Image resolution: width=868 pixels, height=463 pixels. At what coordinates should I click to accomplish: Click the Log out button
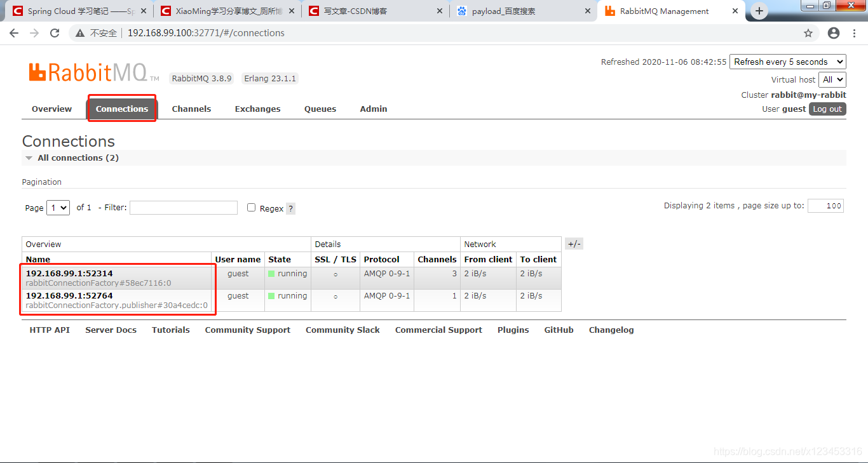click(827, 109)
